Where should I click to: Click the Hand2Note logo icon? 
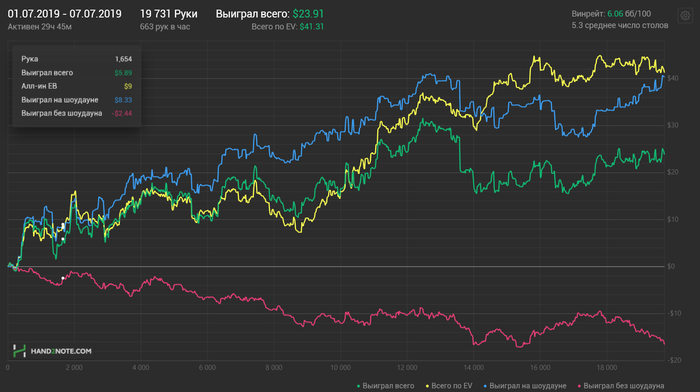19,351
